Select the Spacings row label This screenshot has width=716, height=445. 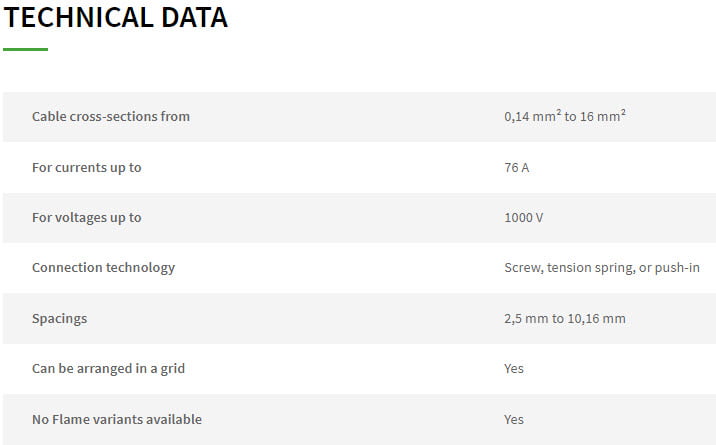click(59, 319)
